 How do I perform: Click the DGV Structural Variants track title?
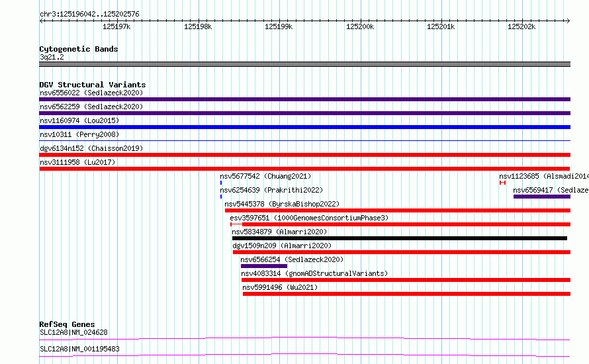point(93,85)
